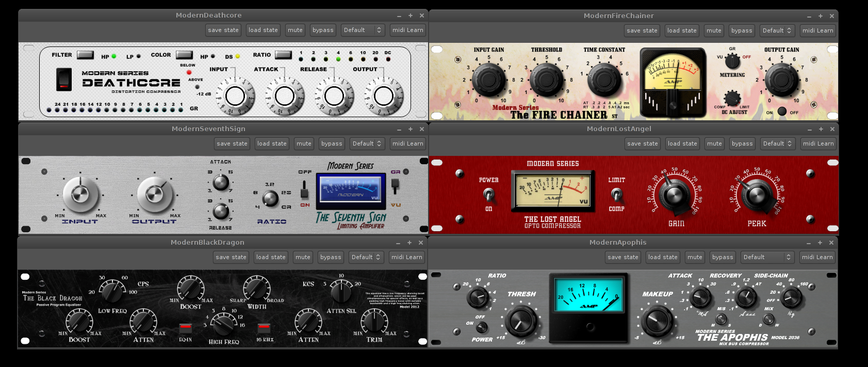Click the ATTACK knob on Deathcore
Viewport: 868px width, 367px height.
285,96
